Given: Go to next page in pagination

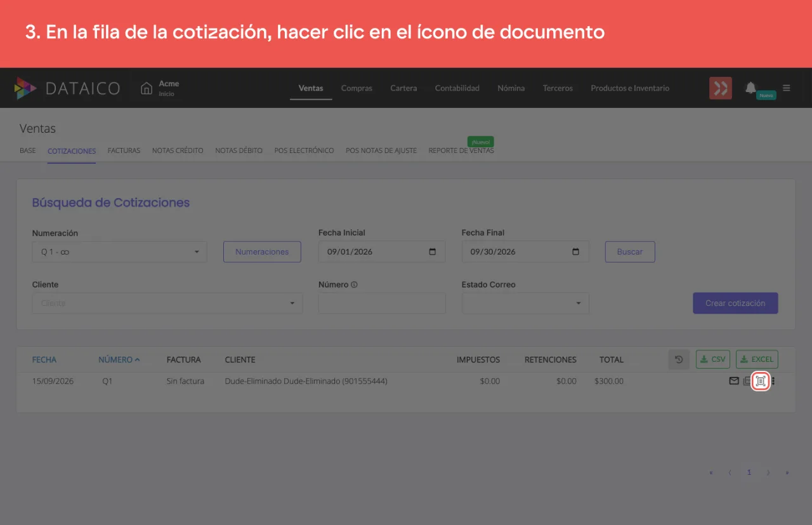Looking at the screenshot, I should pyautogui.click(x=768, y=472).
